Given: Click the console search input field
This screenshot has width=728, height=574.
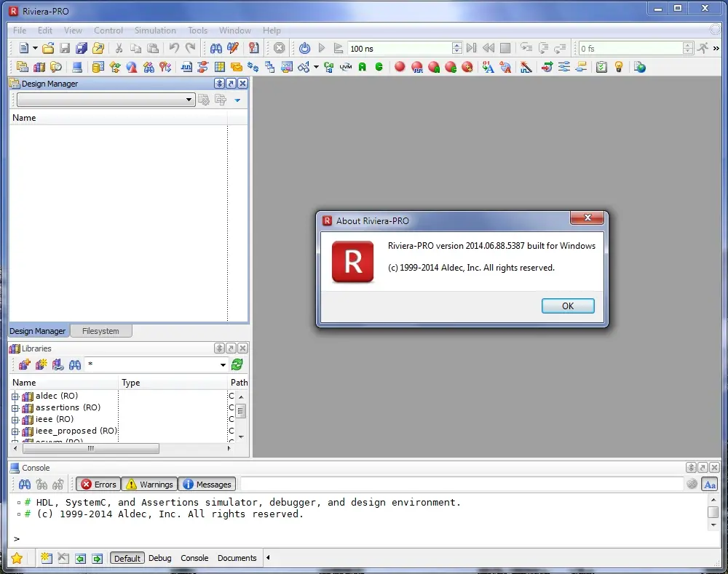Looking at the screenshot, I should [462, 484].
